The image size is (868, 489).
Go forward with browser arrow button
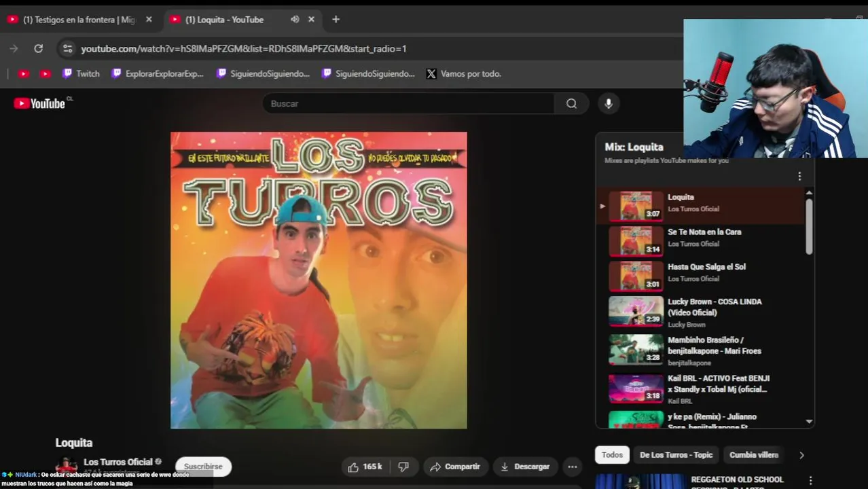pyautogui.click(x=14, y=48)
